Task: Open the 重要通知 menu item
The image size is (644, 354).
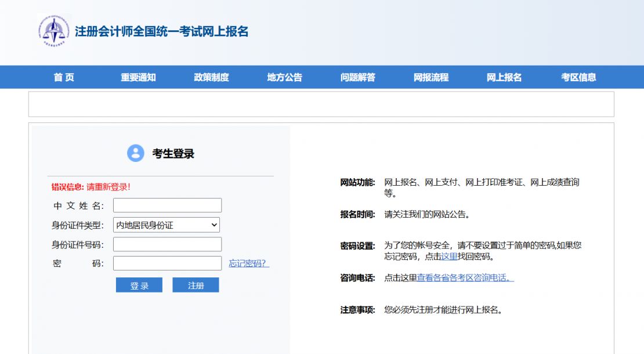Action: tap(138, 77)
